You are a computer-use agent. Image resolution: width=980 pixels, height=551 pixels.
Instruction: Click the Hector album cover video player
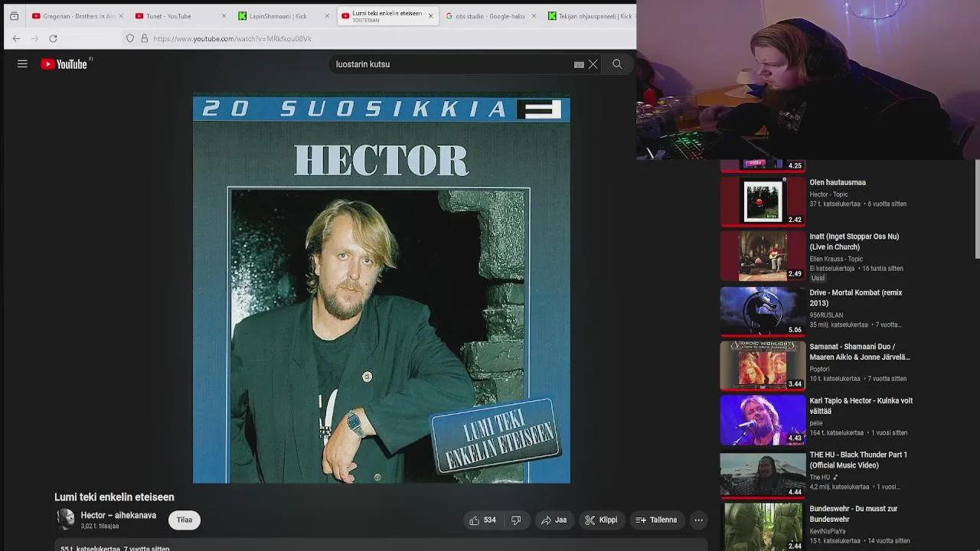(381, 289)
